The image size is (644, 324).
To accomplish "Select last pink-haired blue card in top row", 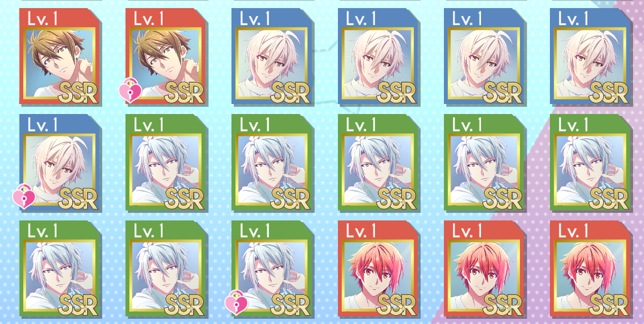I will [x=591, y=57].
